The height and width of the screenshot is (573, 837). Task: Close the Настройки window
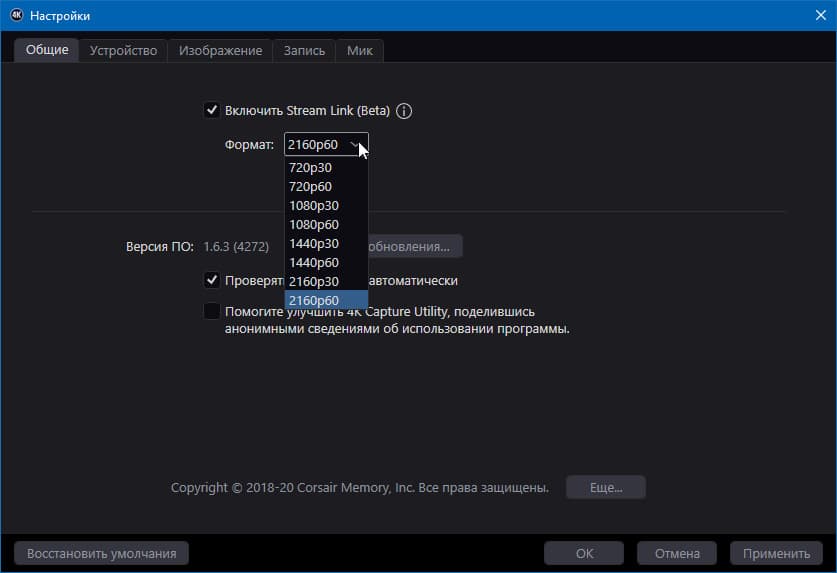[x=820, y=15]
